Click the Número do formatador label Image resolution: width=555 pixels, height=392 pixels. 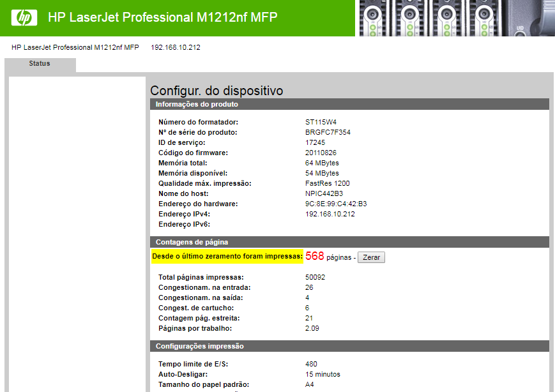point(198,122)
